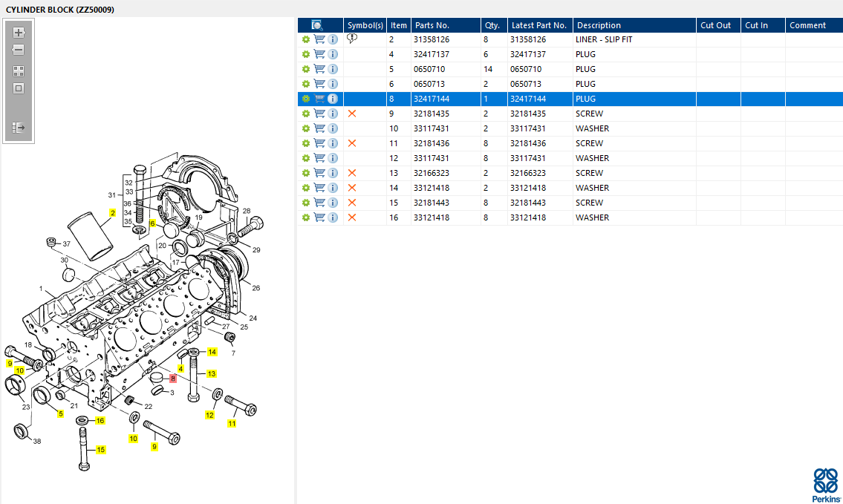Screen dimensions: 843x504
Task: Click the search magnifier icon in table header
Action: coord(317,25)
